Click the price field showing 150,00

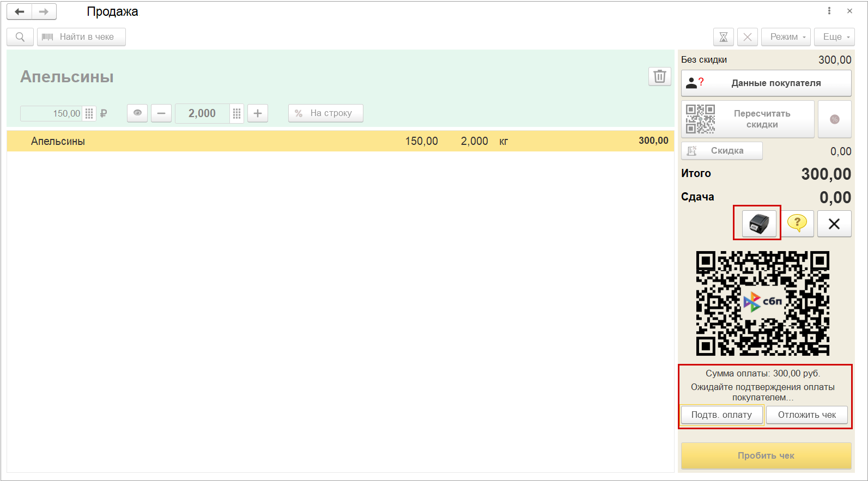click(x=51, y=113)
